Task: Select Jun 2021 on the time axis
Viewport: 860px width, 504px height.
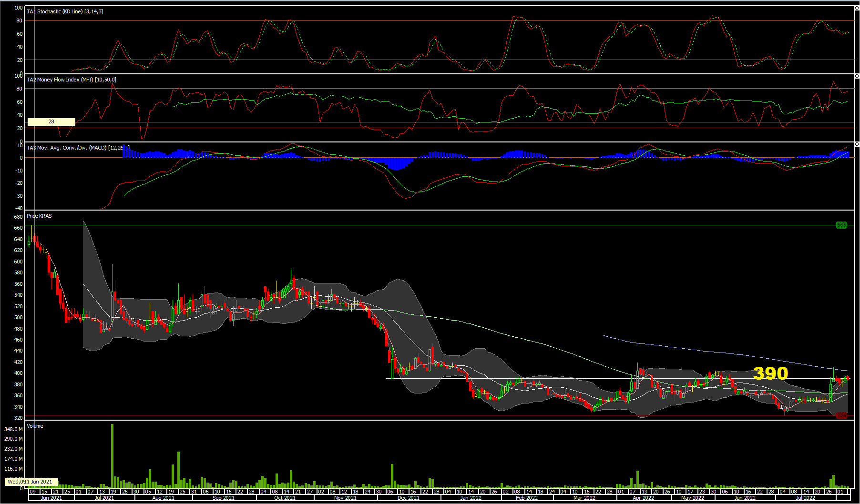Action: pyautogui.click(x=51, y=498)
